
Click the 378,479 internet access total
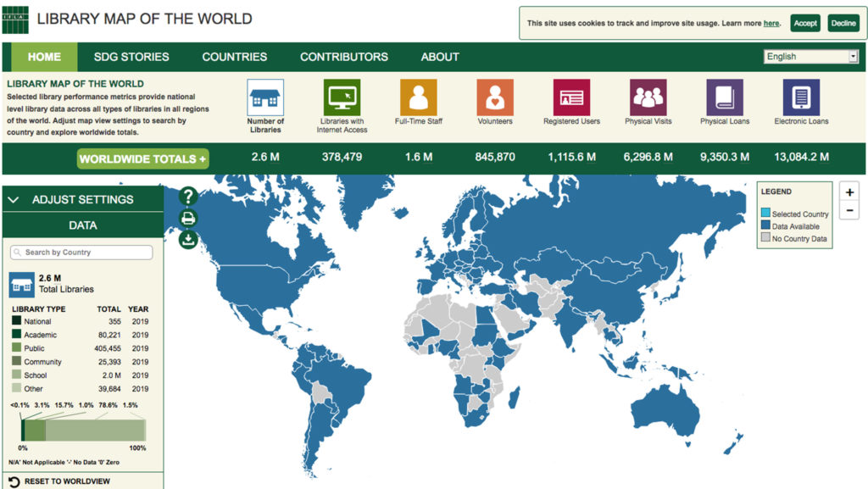point(342,157)
